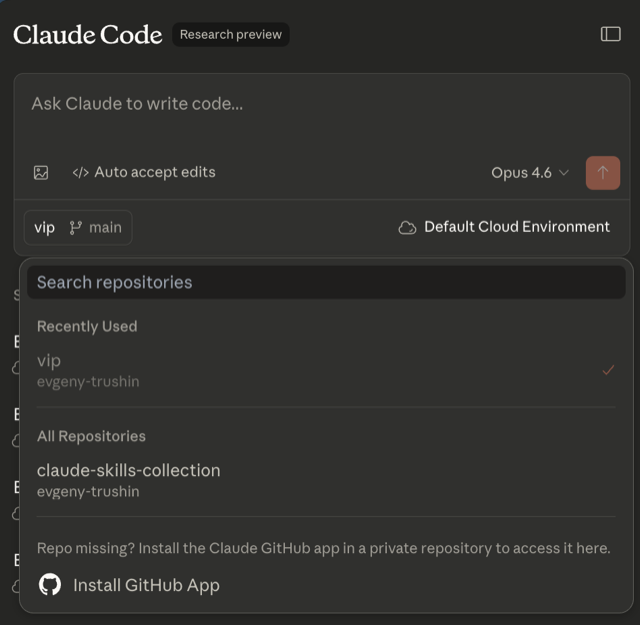Send prompt with the arrow-up button

[602, 173]
